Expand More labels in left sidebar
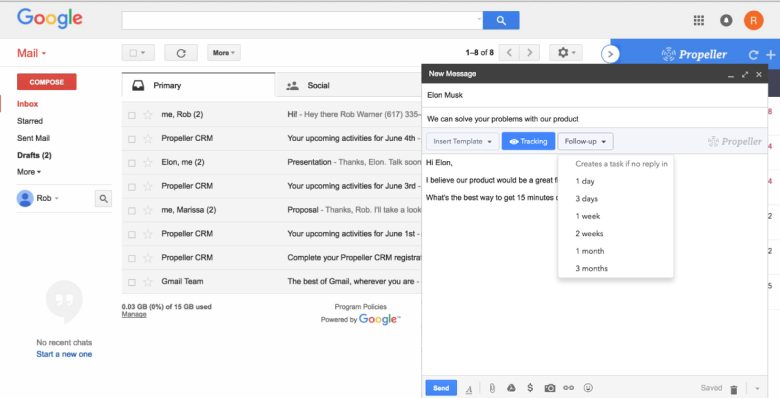Image resolution: width=780 pixels, height=398 pixels. pyautogui.click(x=29, y=172)
